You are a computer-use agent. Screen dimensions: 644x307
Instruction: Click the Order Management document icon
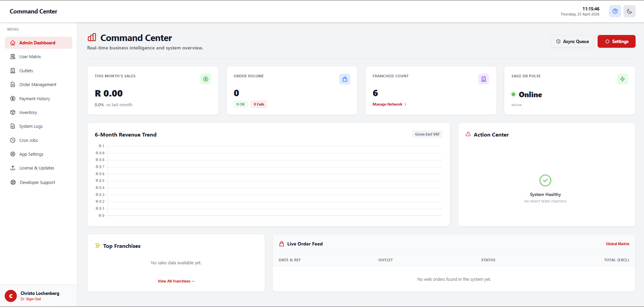tap(13, 84)
